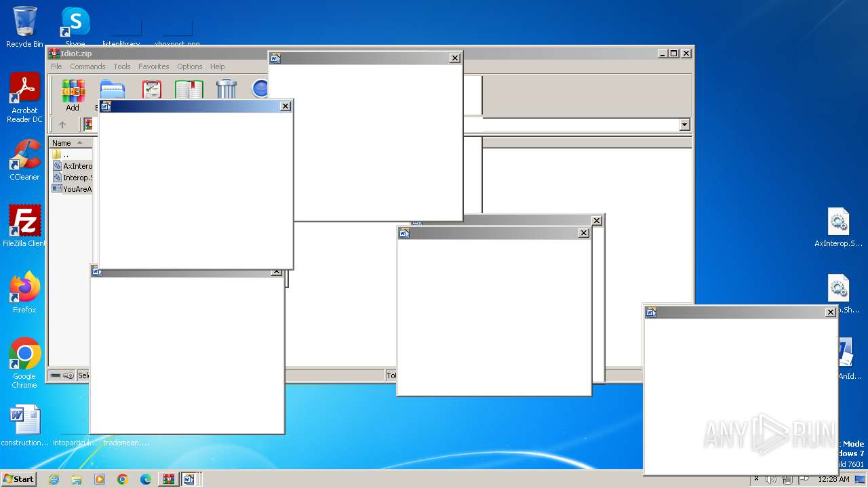
Task: Select the AxIntero file row in WinRAR
Action: (x=72, y=166)
